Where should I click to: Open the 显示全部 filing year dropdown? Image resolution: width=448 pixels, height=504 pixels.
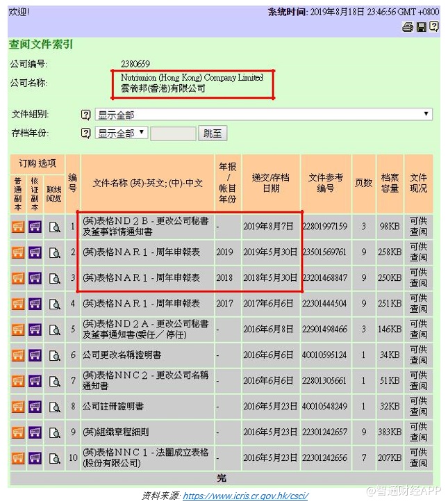click(122, 133)
